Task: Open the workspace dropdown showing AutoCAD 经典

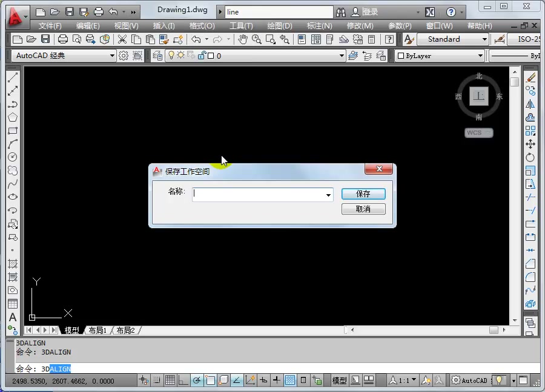Action: point(111,55)
